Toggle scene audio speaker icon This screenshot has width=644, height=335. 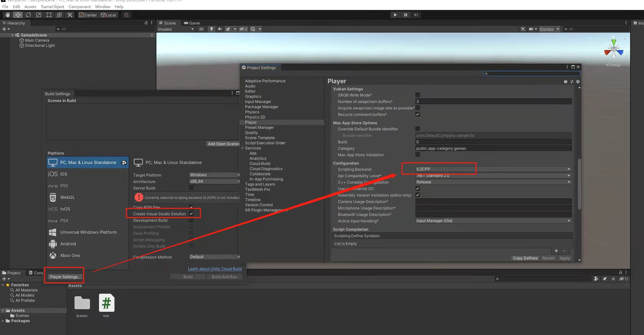click(220, 29)
